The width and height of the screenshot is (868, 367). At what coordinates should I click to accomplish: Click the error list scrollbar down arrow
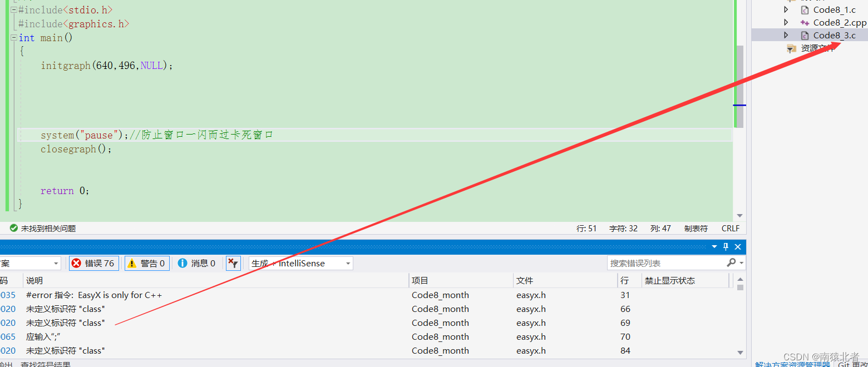coord(740,352)
